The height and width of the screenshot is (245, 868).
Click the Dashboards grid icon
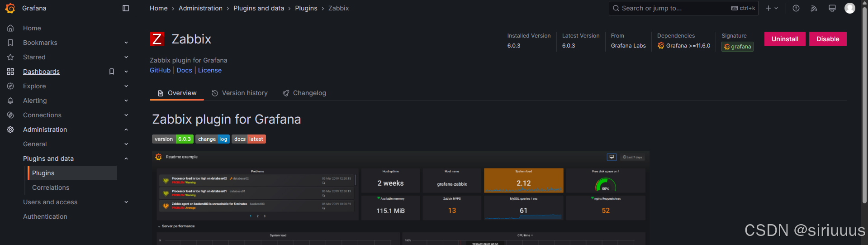(x=10, y=72)
